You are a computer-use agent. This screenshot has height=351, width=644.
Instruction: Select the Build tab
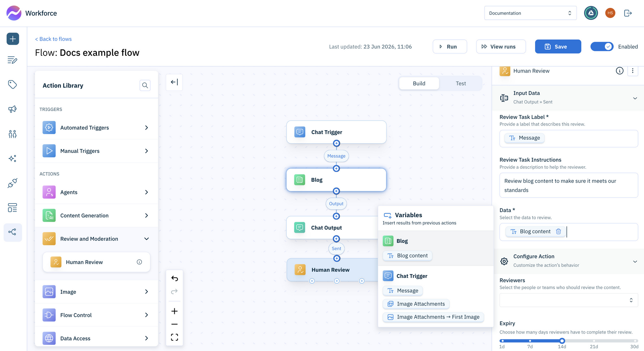(419, 83)
